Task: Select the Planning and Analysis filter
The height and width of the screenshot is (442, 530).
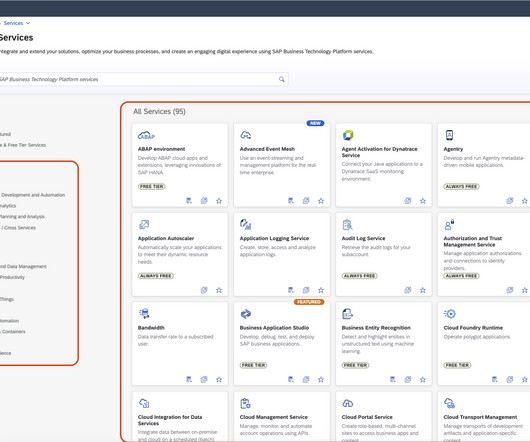Action: 22,217
